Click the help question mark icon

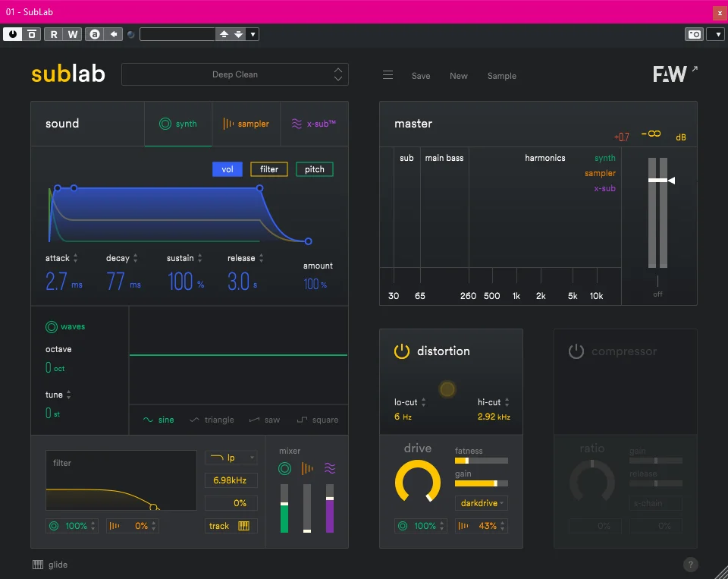[x=690, y=565]
